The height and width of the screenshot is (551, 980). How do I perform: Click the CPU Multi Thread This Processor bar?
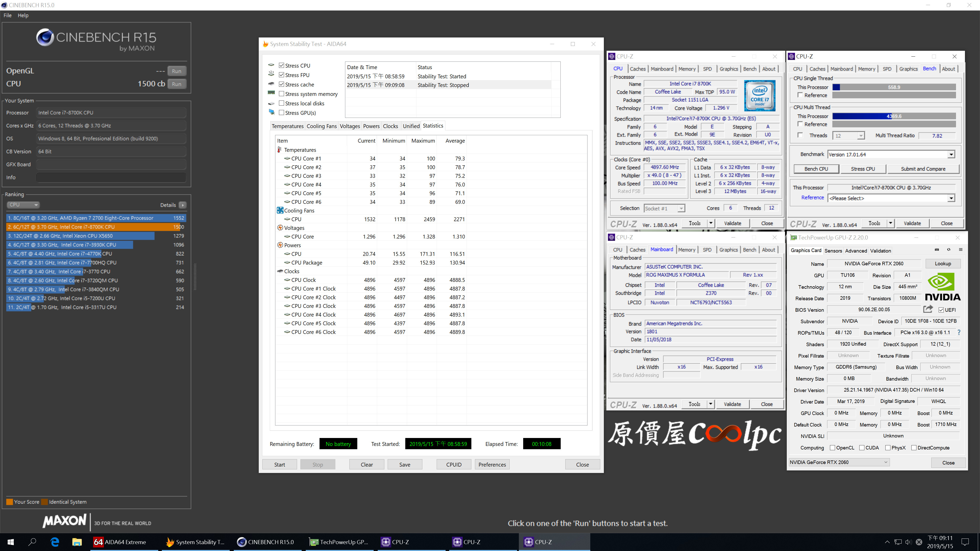(894, 116)
